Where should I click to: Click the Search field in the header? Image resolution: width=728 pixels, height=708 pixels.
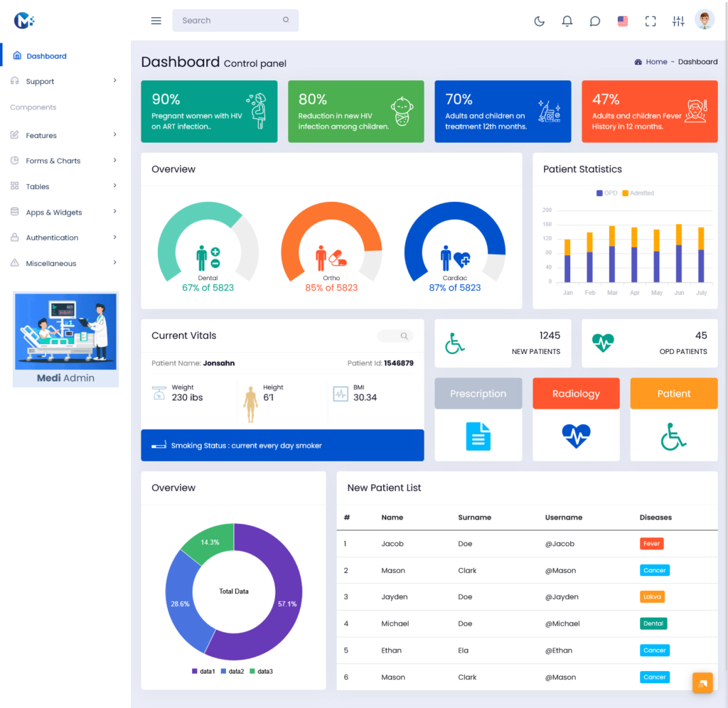point(229,21)
